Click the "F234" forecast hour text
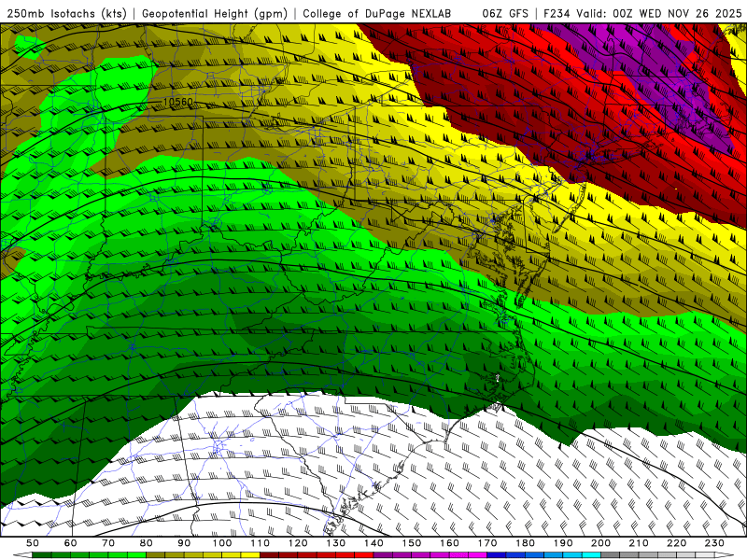 click(x=557, y=14)
